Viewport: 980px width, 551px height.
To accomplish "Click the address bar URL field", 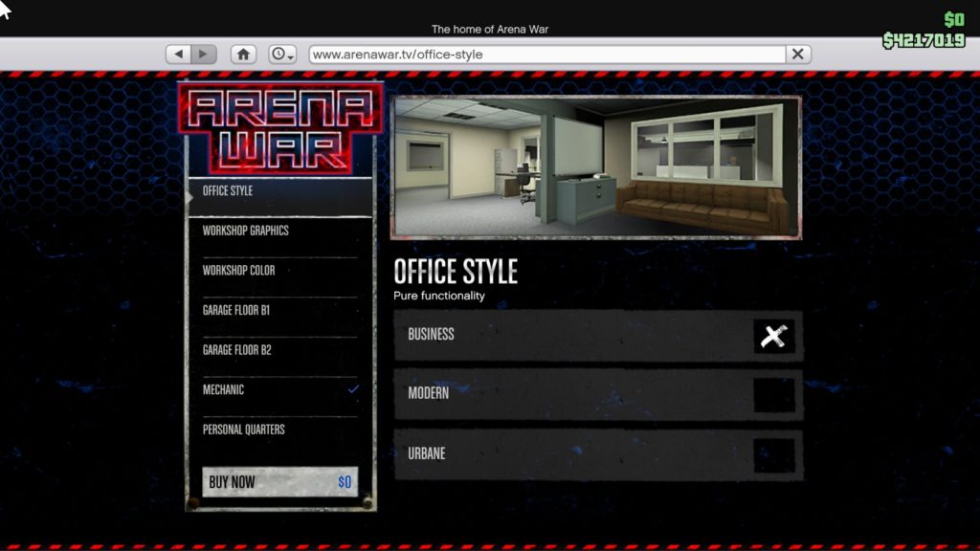I will 546,55.
